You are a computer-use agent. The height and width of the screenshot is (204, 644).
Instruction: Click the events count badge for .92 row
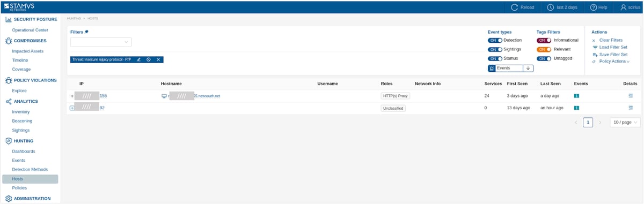[x=576, y=108]
